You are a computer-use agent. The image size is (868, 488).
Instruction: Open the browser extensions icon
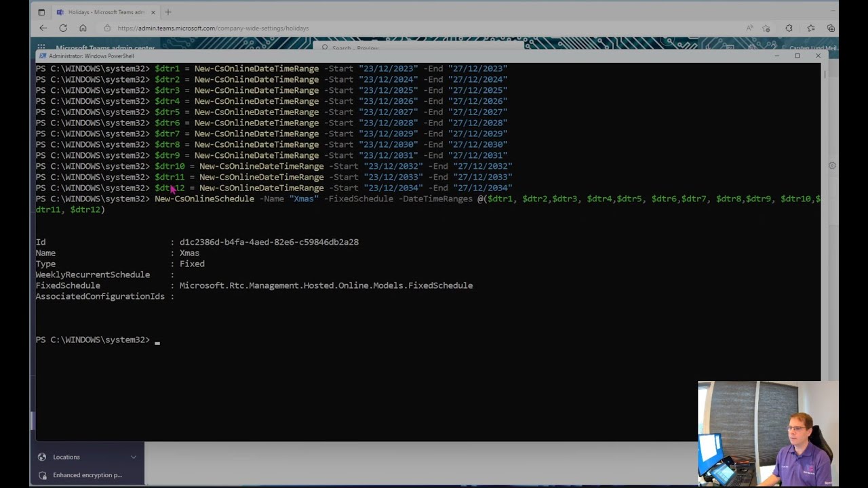789,28
